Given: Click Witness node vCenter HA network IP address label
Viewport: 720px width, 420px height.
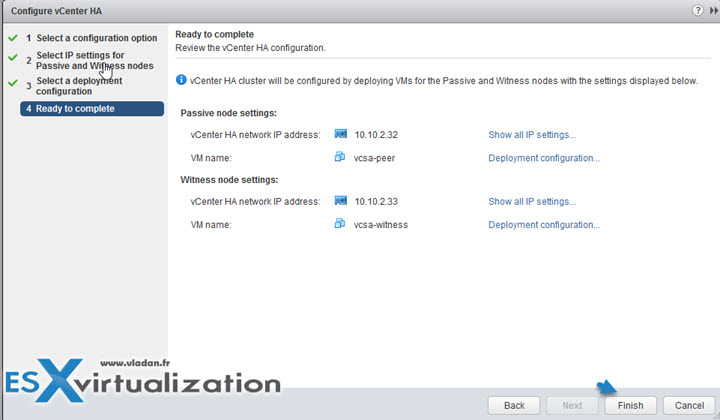Looking at the screenshot, I should (255, 202).
